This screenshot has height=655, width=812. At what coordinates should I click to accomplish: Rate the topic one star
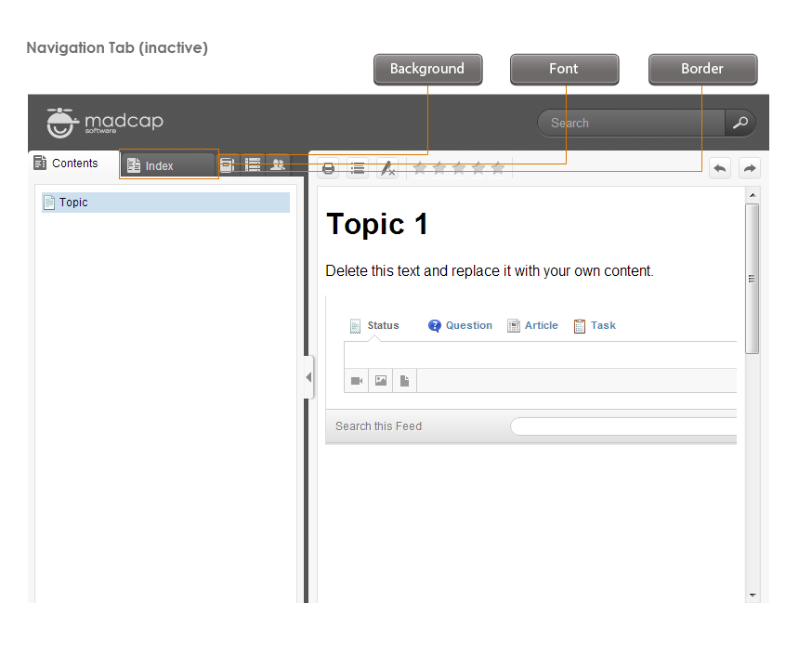click(x=420, y=168)
